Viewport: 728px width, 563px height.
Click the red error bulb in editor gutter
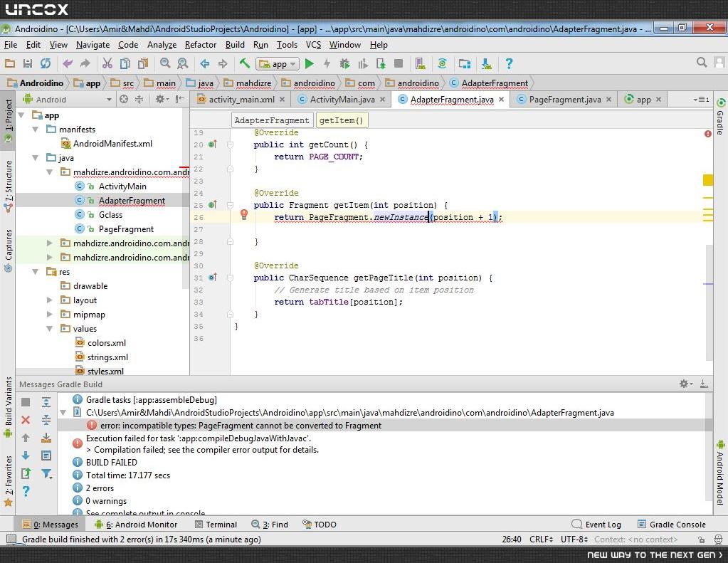[244, 214]
